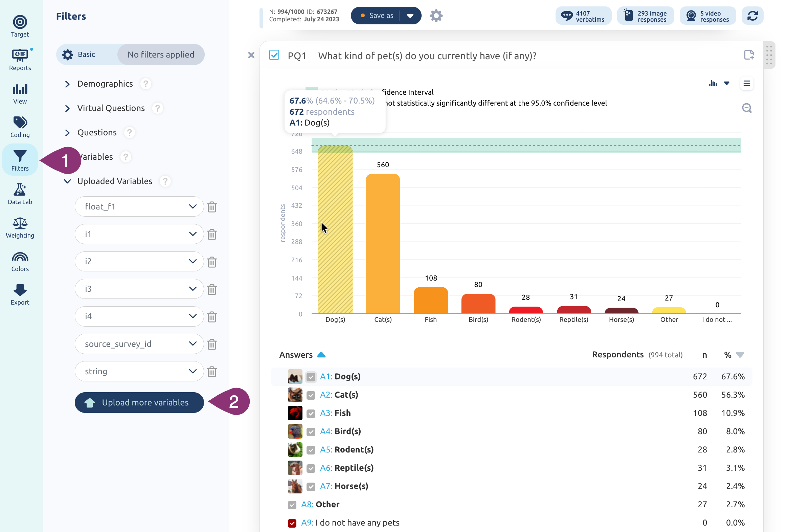Open the Target section in sidebar
Viewport: 789px width, 532px height.
pos(20,26)
